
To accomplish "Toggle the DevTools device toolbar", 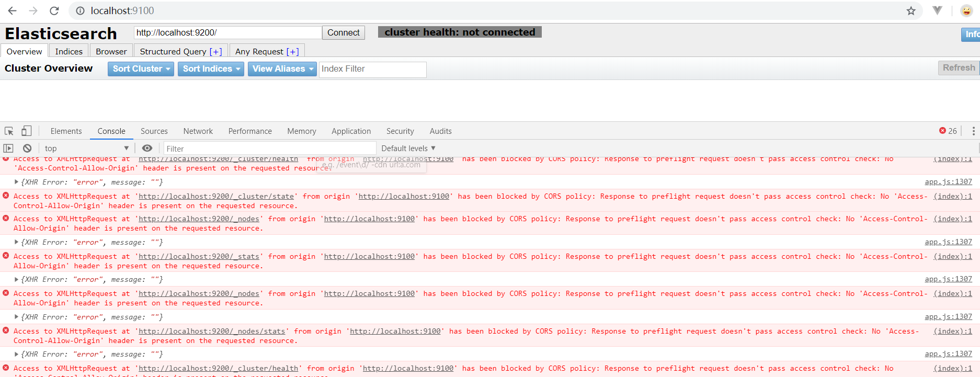I will coord(26,131).
